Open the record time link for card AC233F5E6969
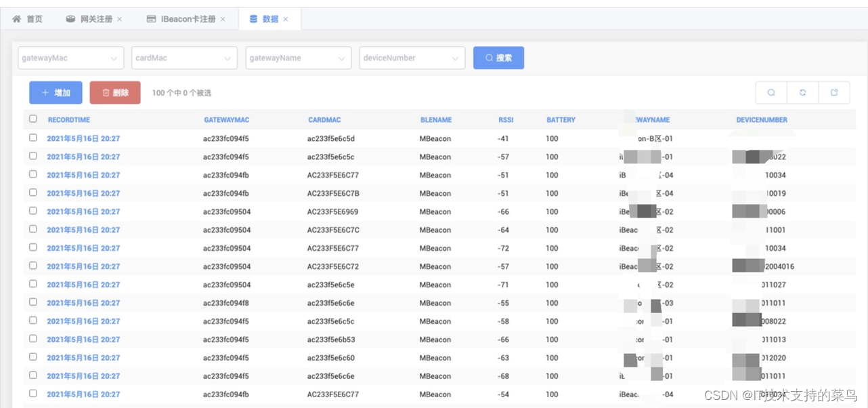Image resolution: width=868 pixels, height=408 pixels. [x=83, y=211]
